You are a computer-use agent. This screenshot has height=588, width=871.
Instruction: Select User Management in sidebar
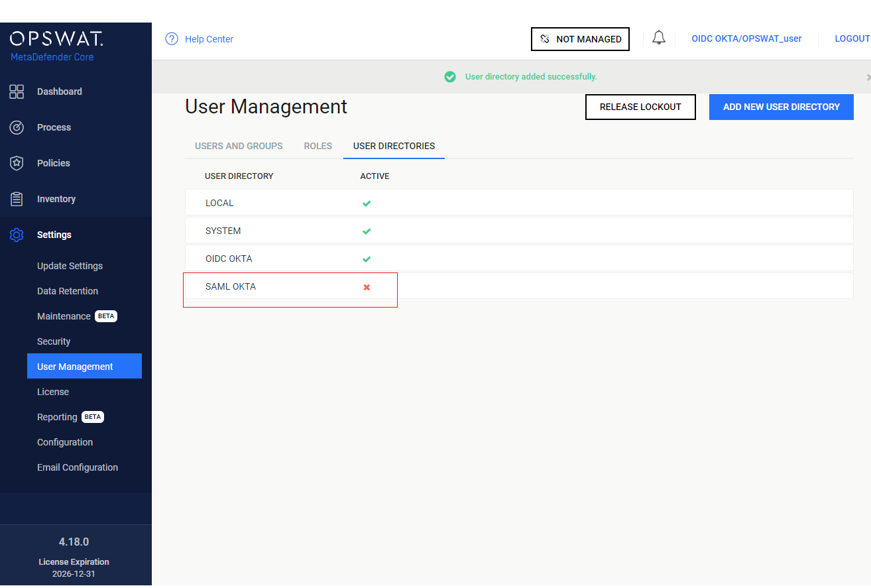(84, 366)
